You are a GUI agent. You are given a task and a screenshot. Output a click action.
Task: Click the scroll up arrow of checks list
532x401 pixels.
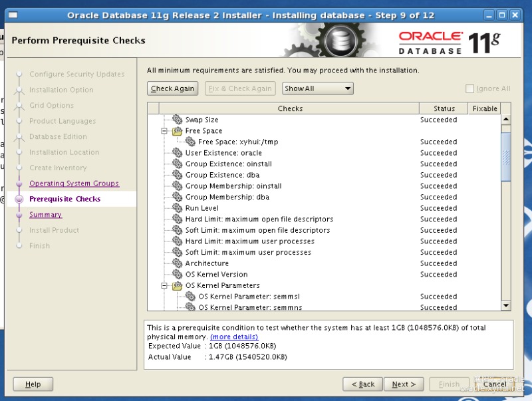click(506, 120)
